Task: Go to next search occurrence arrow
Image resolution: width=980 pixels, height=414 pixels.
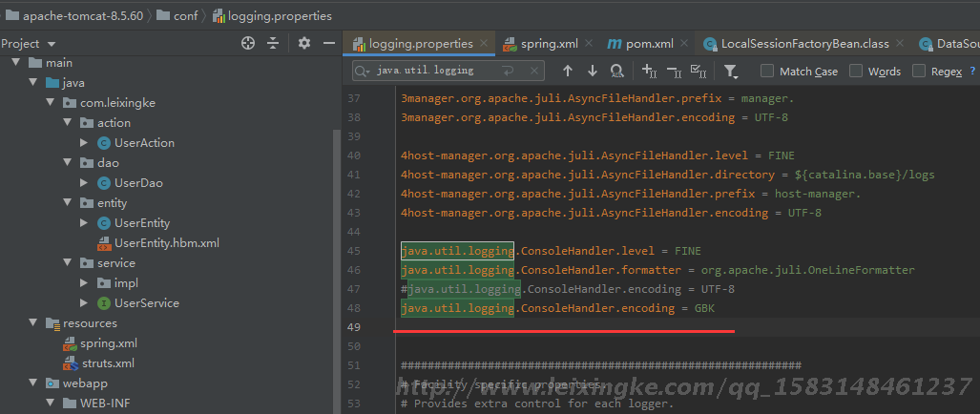Action: (592, 71)
